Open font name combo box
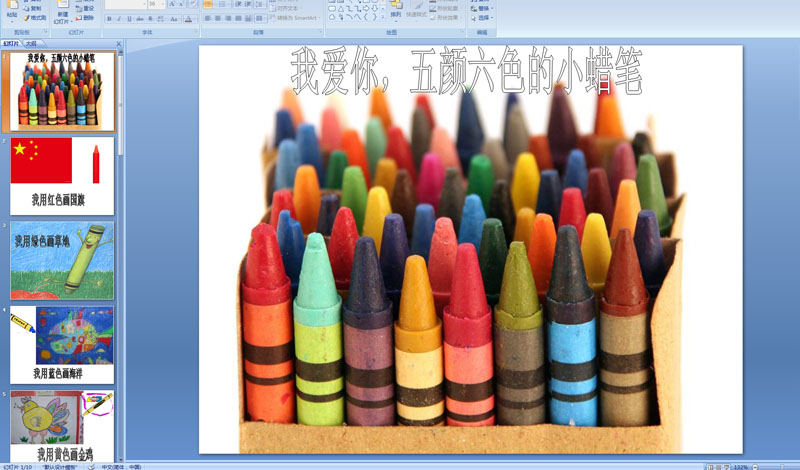The width and height of the screenshot is (800, 470). click(126, 4)
